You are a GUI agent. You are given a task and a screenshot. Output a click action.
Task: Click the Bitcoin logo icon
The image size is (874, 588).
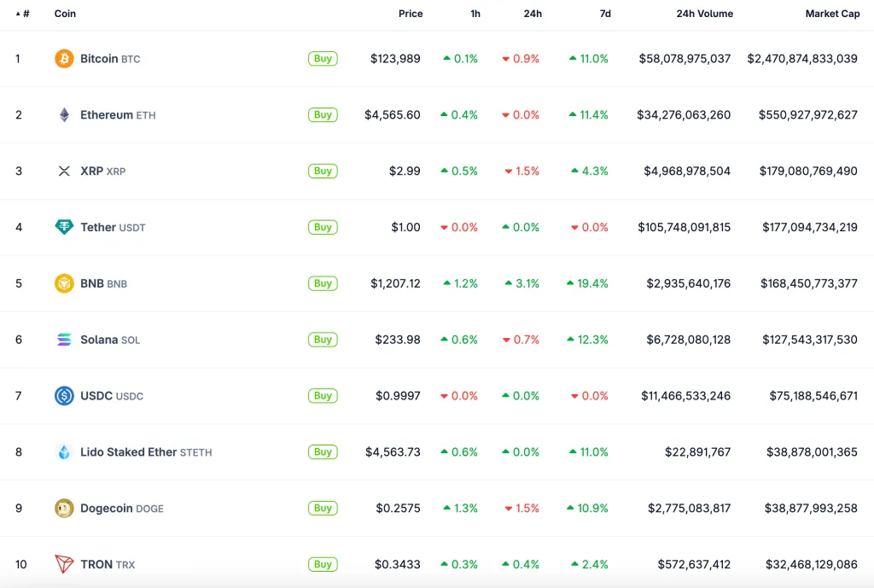(64, 58)
